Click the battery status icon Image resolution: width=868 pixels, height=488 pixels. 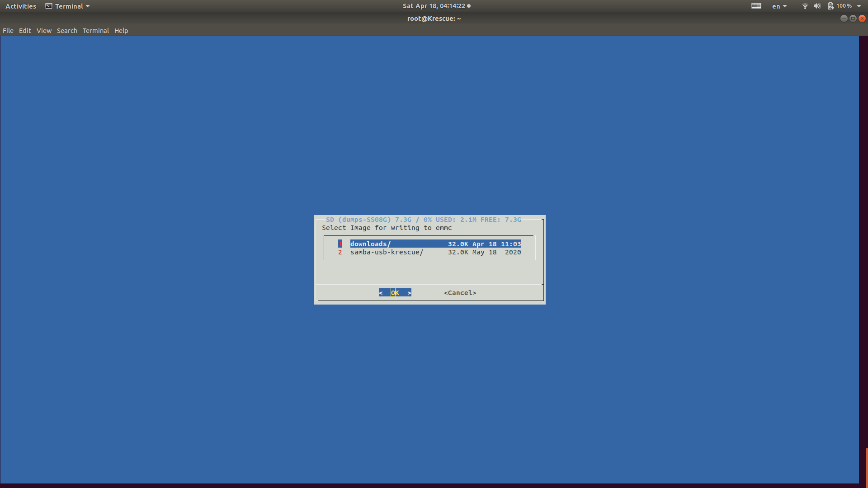(830, 6)
